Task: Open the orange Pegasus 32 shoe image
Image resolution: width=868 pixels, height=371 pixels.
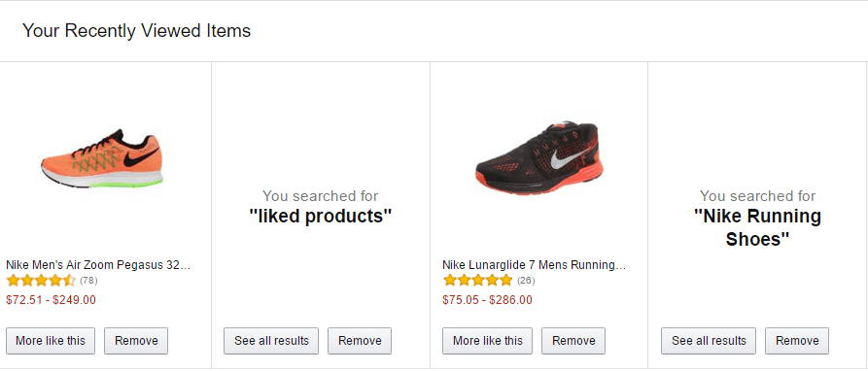Action: pos(103,158)
